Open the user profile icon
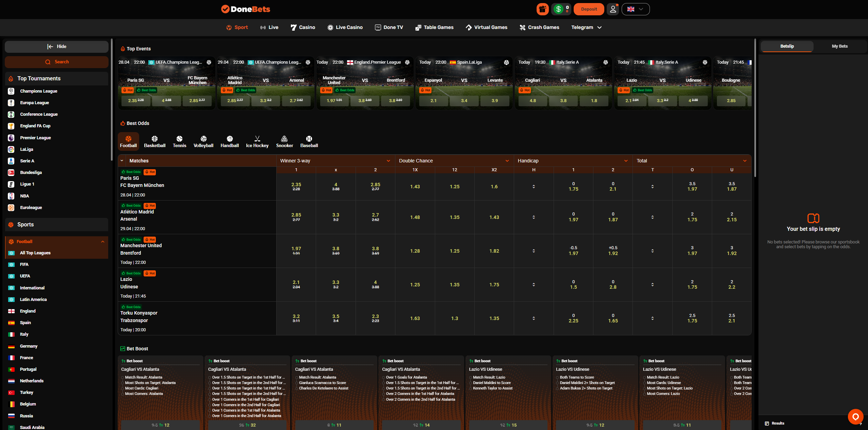The width and height of the screenshot is (868, 430). point(613,9)
